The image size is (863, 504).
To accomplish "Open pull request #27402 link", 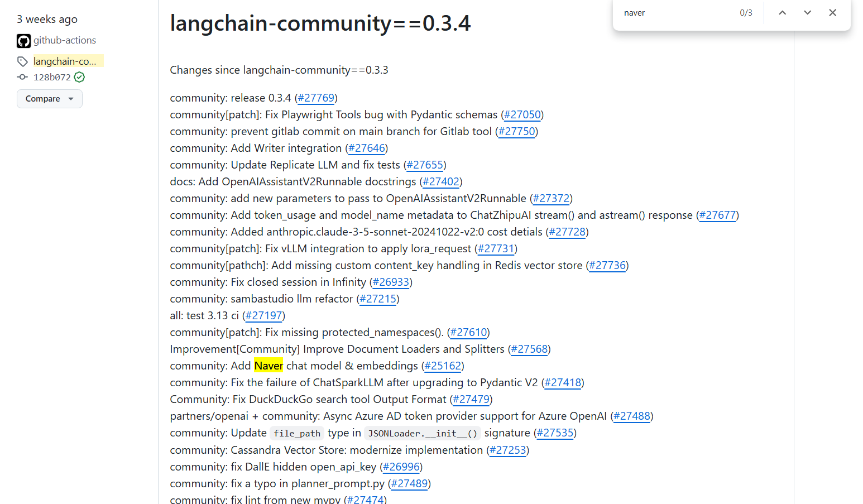I will coord(441,182).
